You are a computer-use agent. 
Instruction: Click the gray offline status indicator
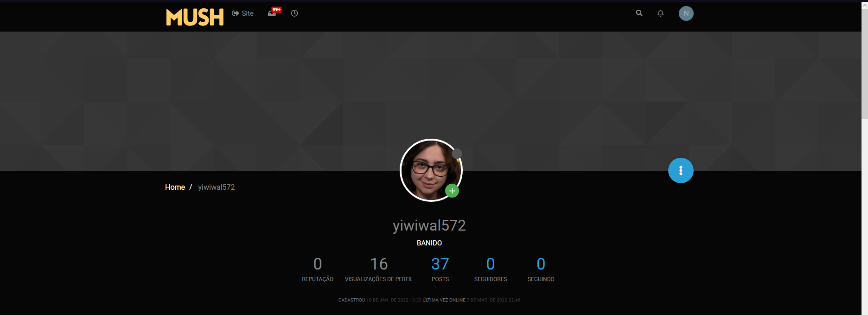click(457, 154)
